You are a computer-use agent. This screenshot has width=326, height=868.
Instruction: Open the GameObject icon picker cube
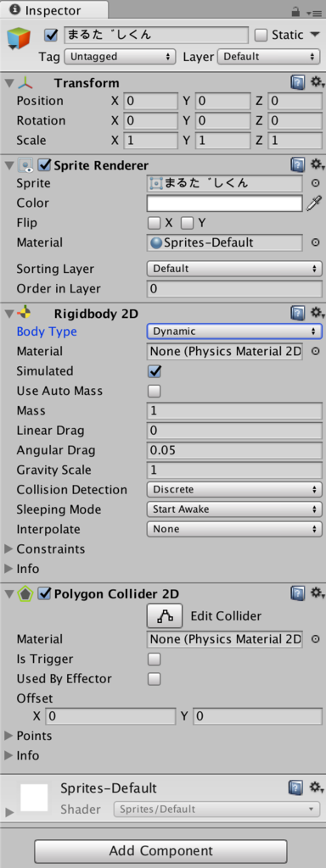[18, 39]
